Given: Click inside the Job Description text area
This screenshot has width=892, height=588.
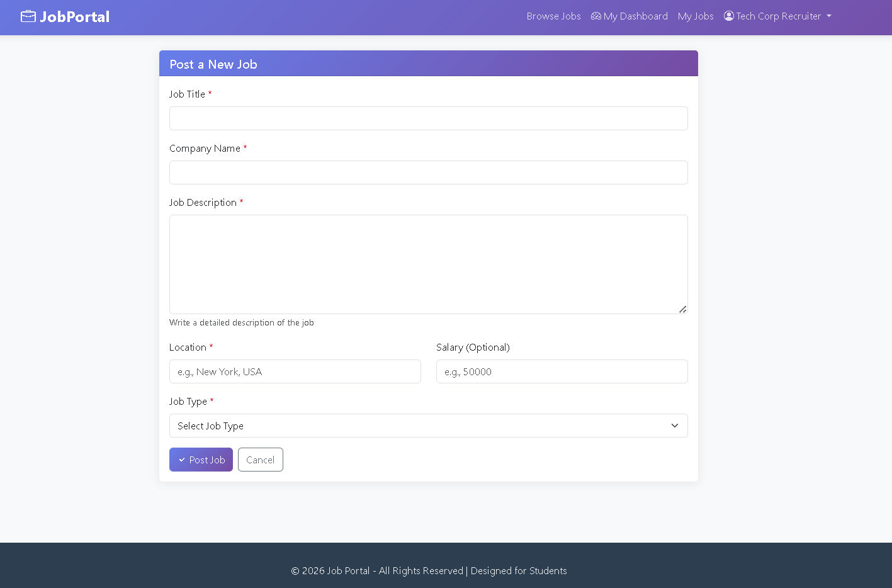Looking at the screenshot, I should pos(429,264).
